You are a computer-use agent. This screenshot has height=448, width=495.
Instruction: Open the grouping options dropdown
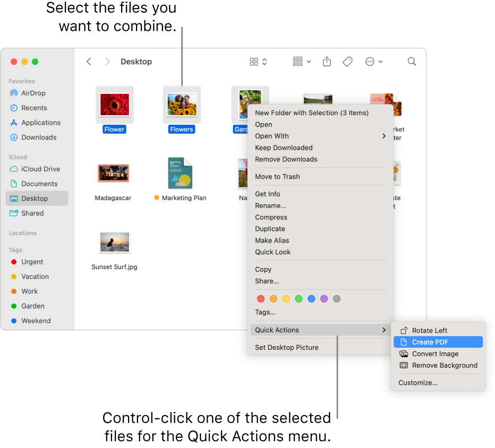pyautogui.click(x=301, y=62)
